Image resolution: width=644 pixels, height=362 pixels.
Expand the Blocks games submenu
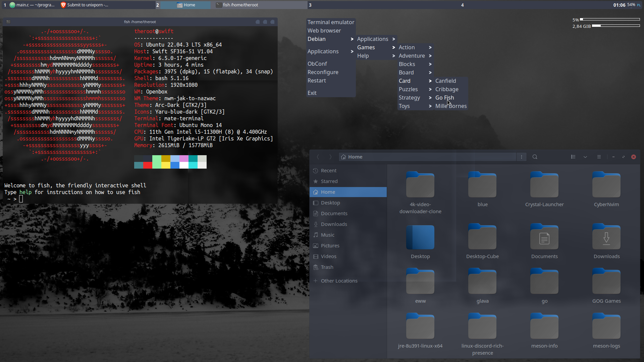pos(415,64)
